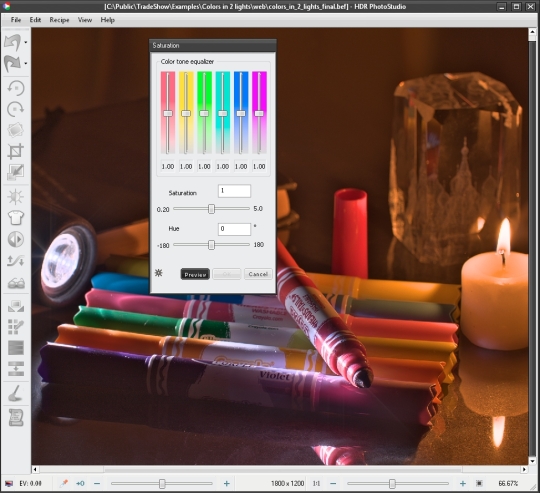Screen dimensions: 540x493
Task: Open the Edit menu
Action: (x=35, y=20)
